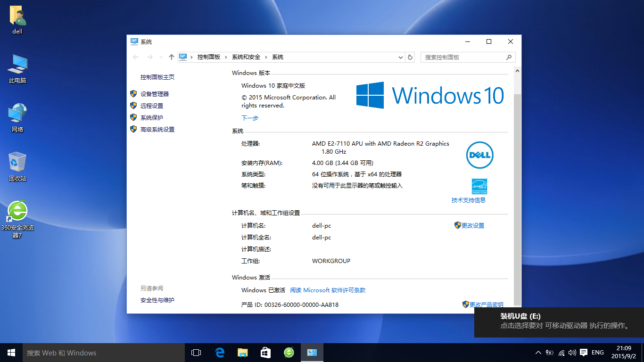644x362 pixels.
Task: Click the scrollbar up arrow in 系统 window
Action: click(517, 71)
